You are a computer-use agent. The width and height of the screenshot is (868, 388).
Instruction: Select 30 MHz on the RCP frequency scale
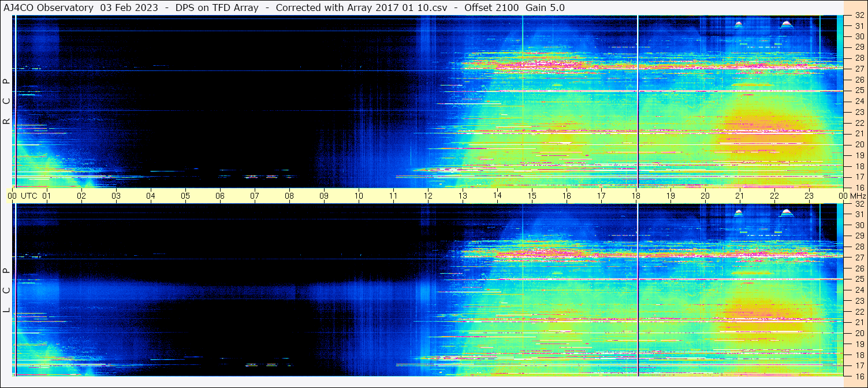pos(859,36)
